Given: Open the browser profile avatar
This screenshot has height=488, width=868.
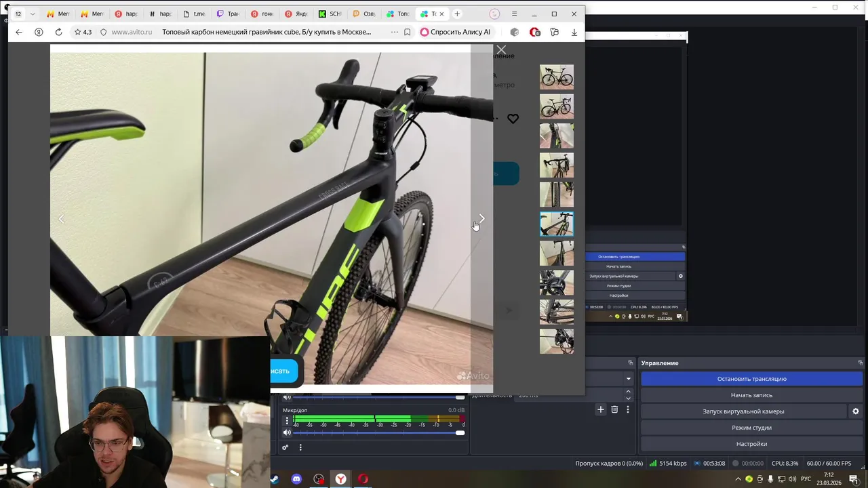Looking at the screenshot, I should tap(494, 14).
